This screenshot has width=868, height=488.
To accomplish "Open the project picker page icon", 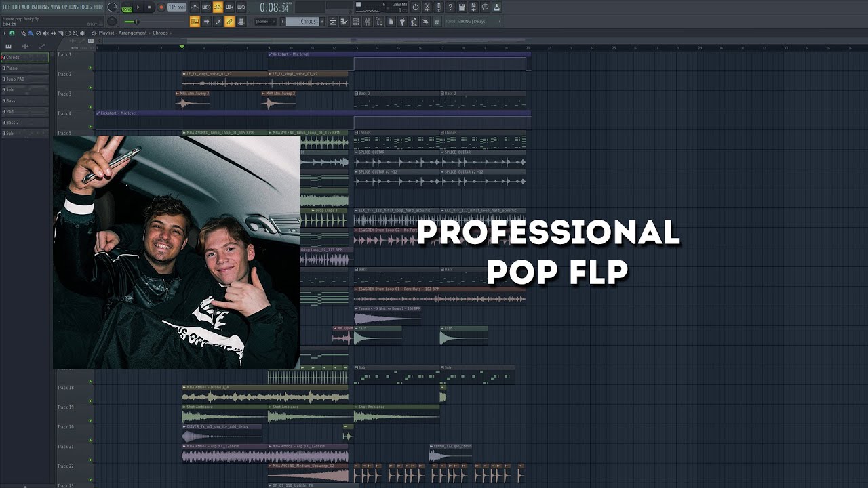I will pyautogui.click(x=391, y=22).
